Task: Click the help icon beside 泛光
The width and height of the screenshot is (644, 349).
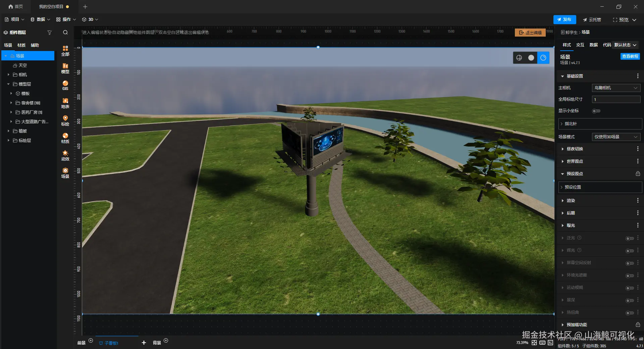Action: point(579,238)
